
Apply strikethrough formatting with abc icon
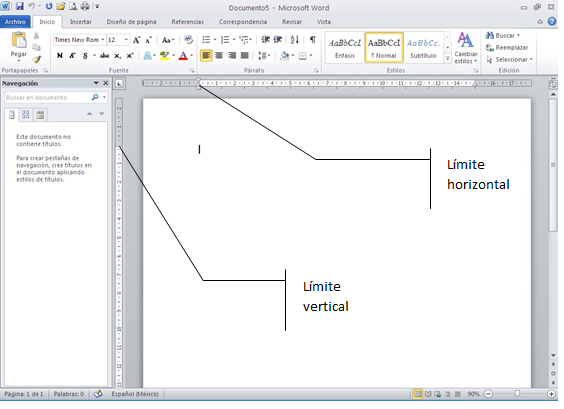pos(105,55)
